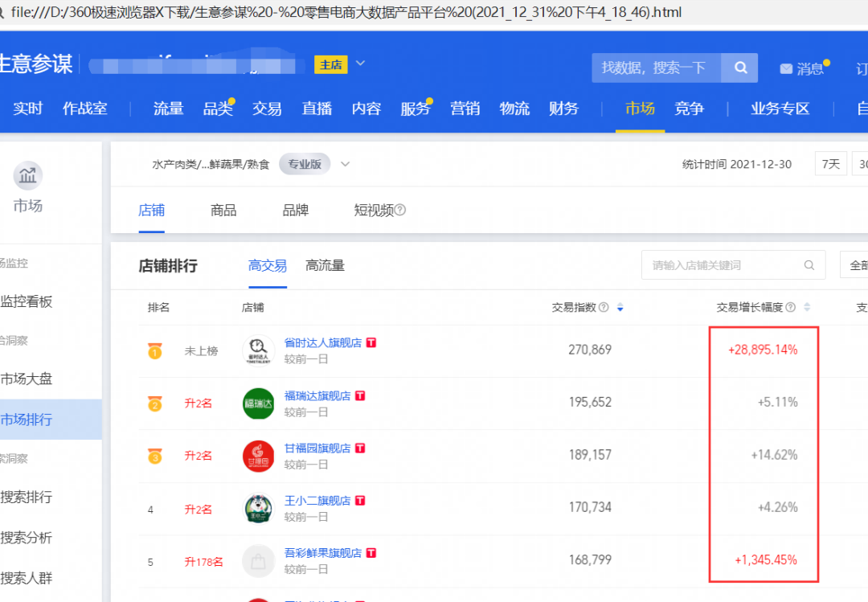Click Tmall badge beside 福瑞达旗舰店
Viewport: 868px width, 602px height.
pos(360,395)
